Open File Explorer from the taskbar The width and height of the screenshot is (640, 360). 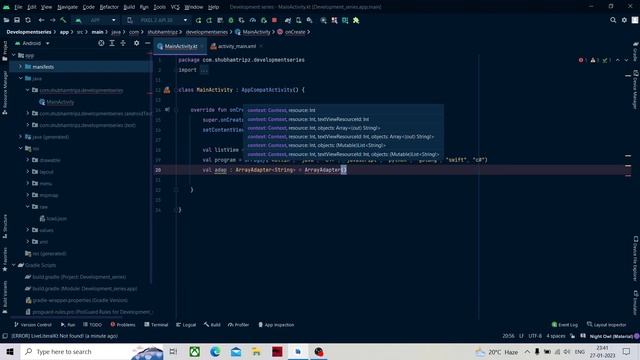pos(256,351)
